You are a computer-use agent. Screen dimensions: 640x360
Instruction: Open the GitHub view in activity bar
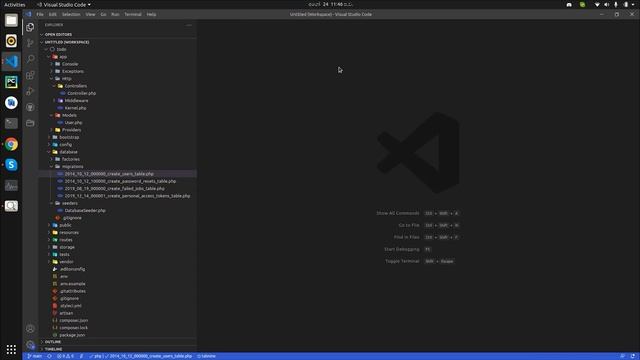30,107
